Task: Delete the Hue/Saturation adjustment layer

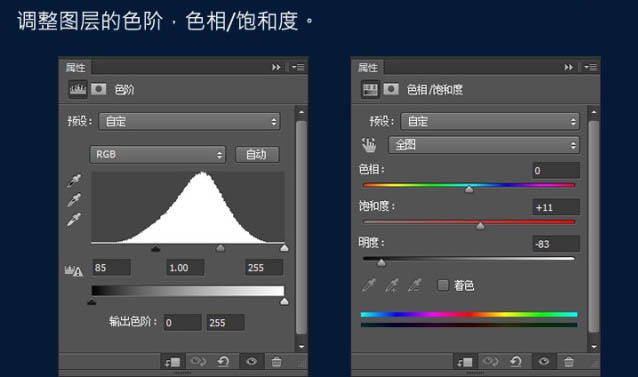Action: pyautogui.click(x=569, y=362)
